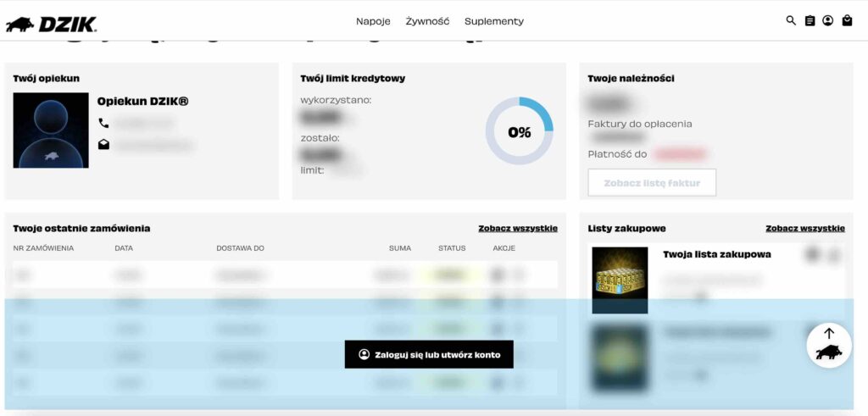This screenshot has height=416, width=868.
Task: Click the scroll-to-top boar arrow button
Action: pos(828,345)
